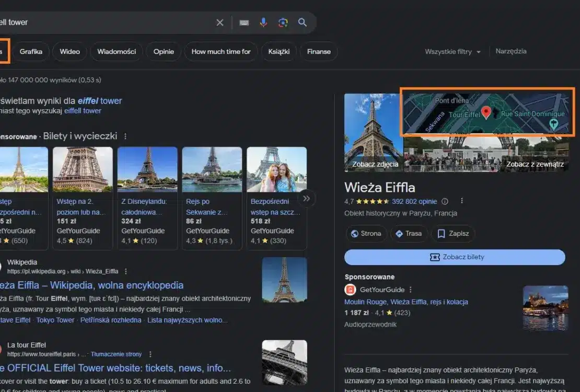Open three-dot menu next to Wikipedia result

[126, 271]
